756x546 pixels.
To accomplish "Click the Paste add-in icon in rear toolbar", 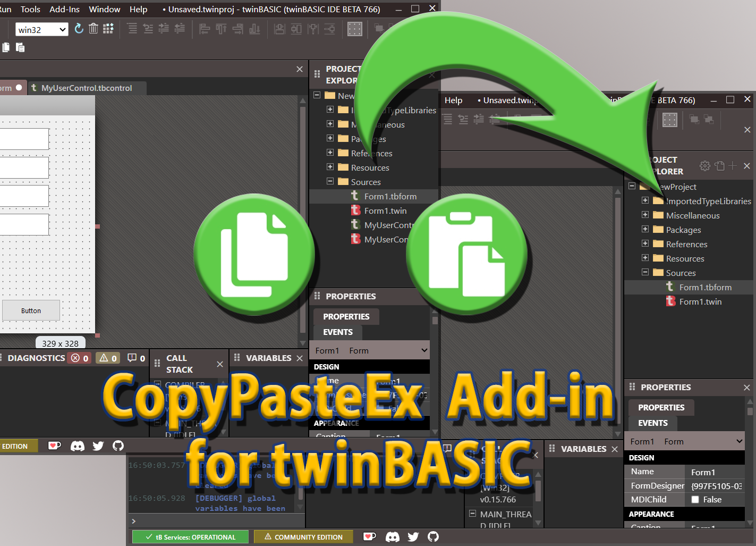I will (20, 47).
